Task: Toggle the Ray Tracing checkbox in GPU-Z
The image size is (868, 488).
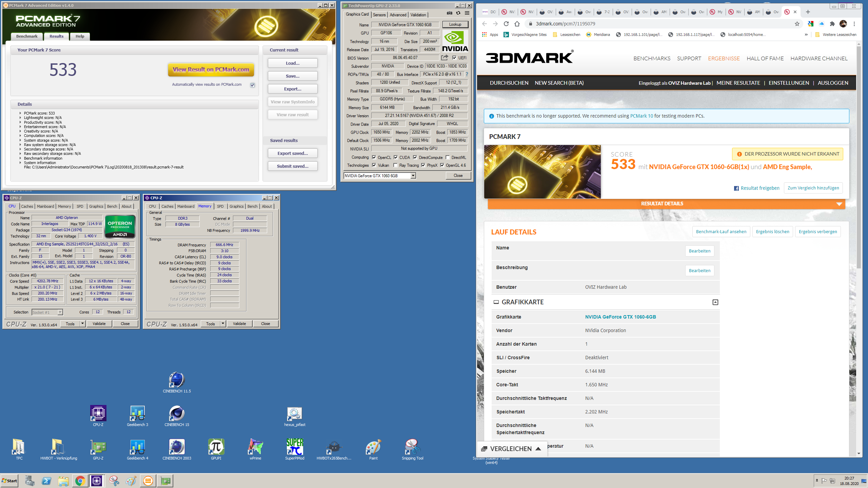Action: pyautogui.click(x=396, y=165)
